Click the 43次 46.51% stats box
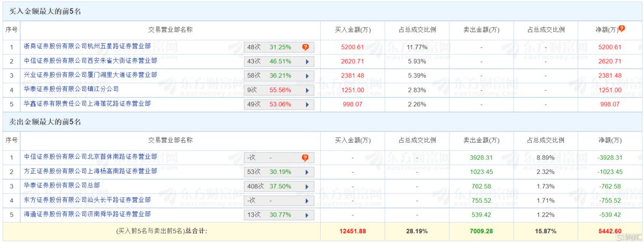644x243 pixels. (279, 62)
